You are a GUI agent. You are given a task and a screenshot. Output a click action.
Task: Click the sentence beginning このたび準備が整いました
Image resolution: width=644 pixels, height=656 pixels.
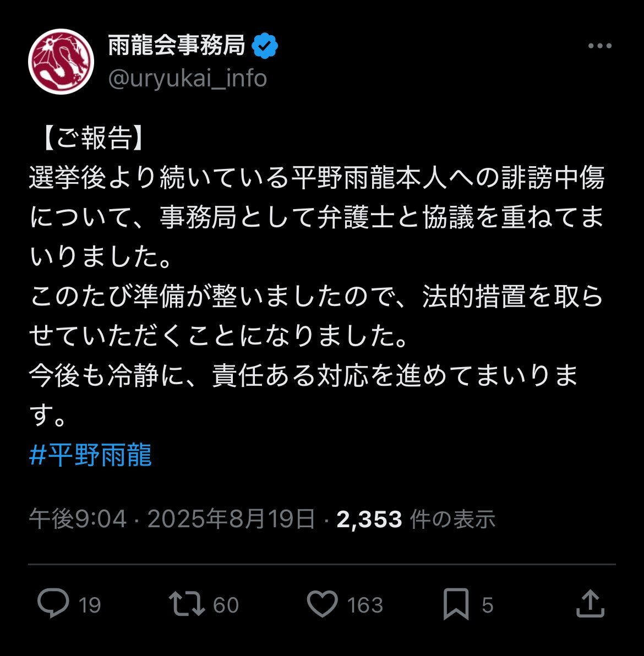click(316, 316)
